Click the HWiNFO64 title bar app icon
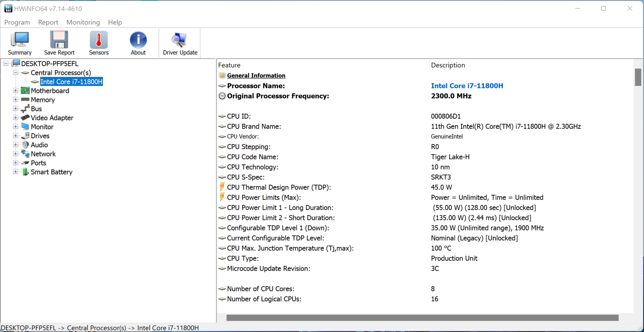Viewport: 644px width, 332px height. (8, 8)
